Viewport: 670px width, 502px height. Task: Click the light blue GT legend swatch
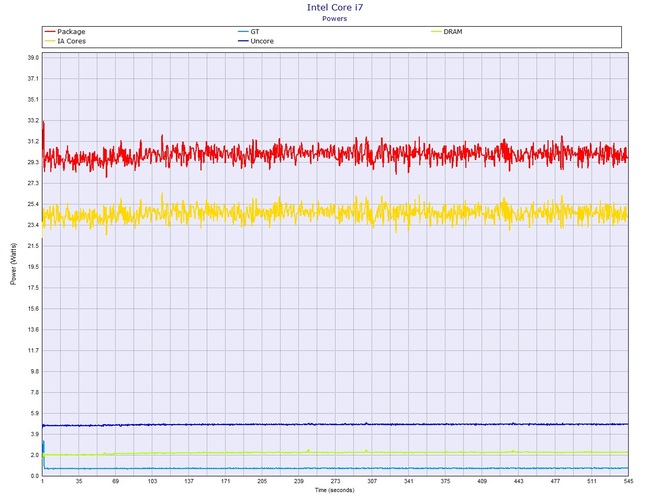point(243,32)
